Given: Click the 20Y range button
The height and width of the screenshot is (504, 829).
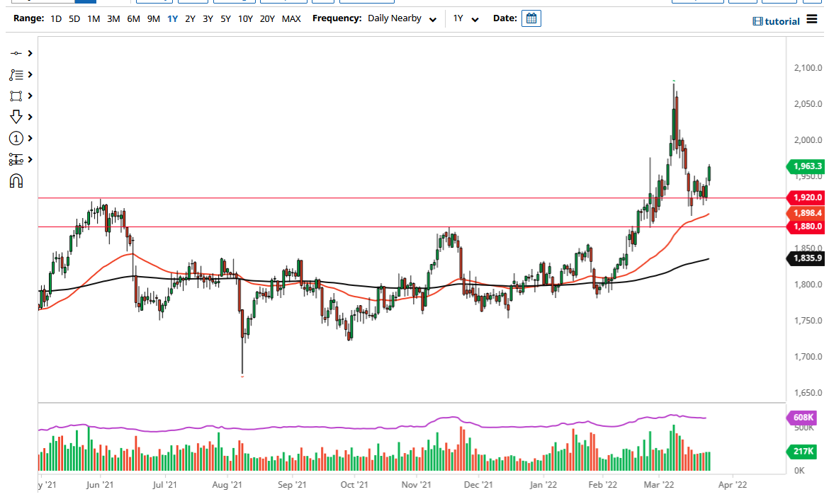Looking at the screenshot, I should pyautogui.click(x=267, y=19).
